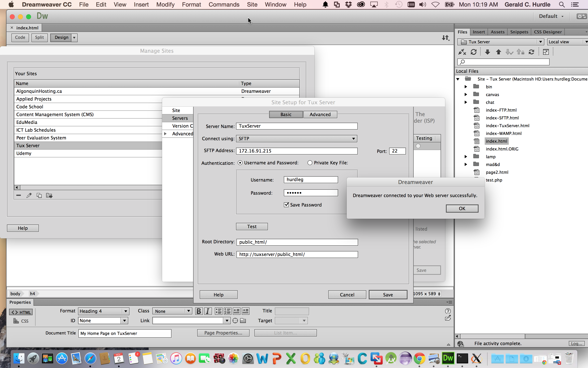The width and height of the screenshot is (588, 368).
Task: Open the Site menu
Action: [252, 4]
